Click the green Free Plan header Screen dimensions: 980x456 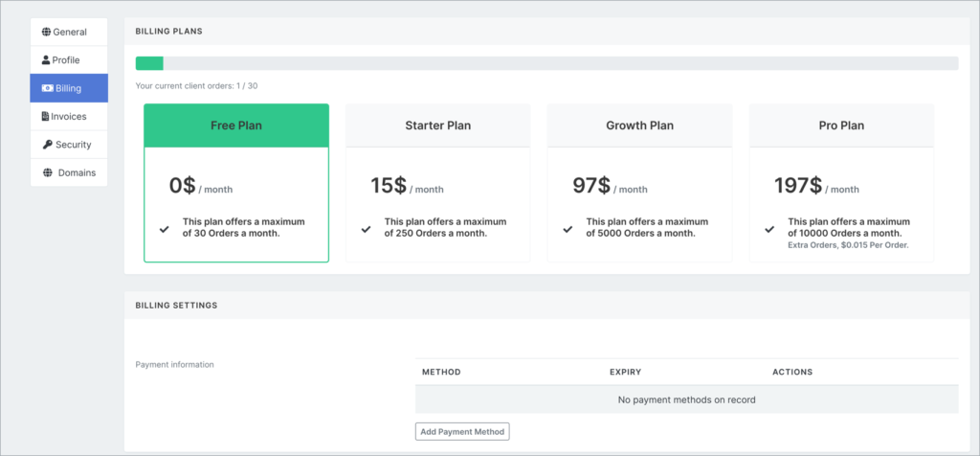(x=236, y=125)
